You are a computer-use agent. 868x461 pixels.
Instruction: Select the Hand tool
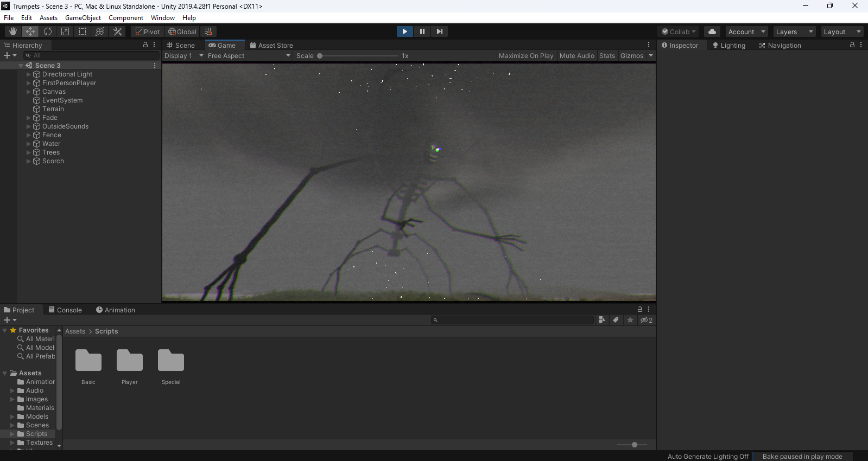[x=13, y=31]
